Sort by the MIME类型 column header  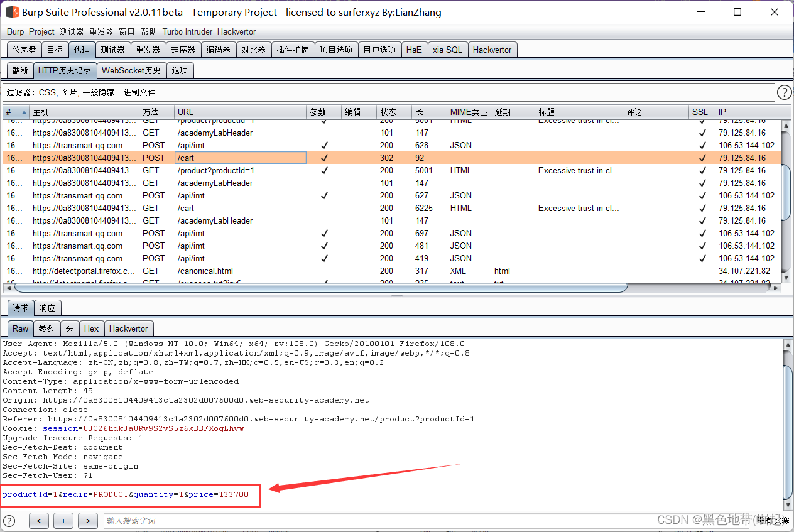pos(469,112)
